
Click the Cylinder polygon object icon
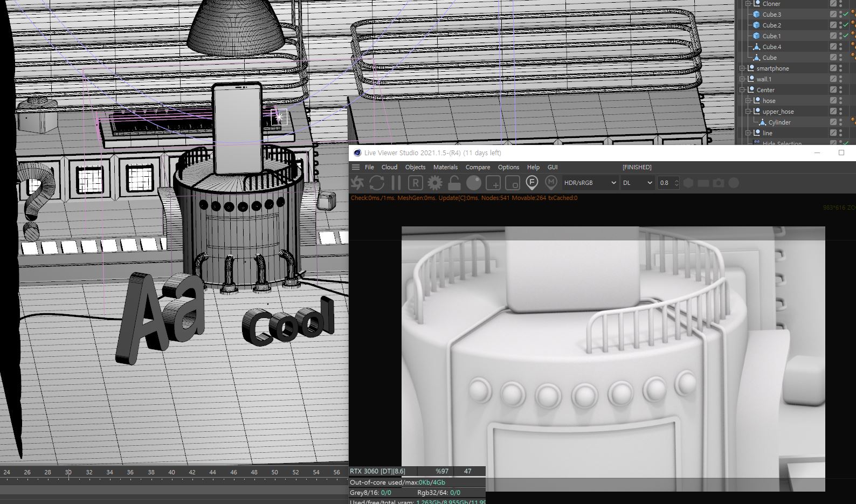[x=762, y=122]
